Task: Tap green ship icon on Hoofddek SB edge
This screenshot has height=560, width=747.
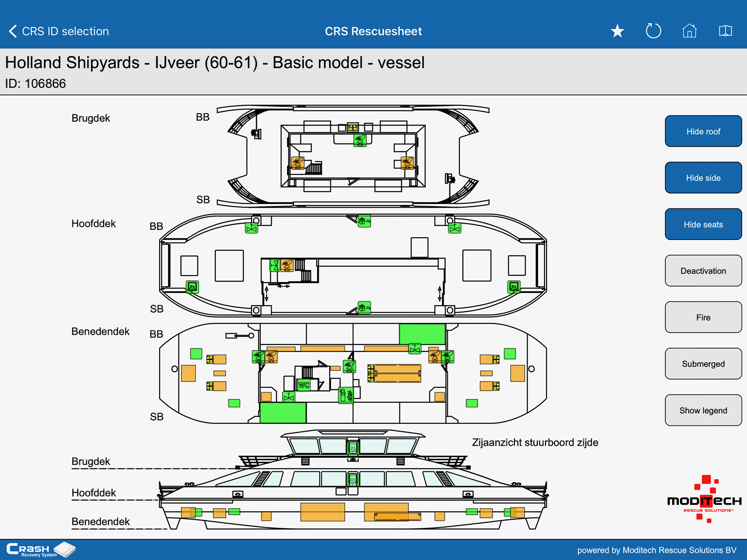Action: click(x=364, y=308)
